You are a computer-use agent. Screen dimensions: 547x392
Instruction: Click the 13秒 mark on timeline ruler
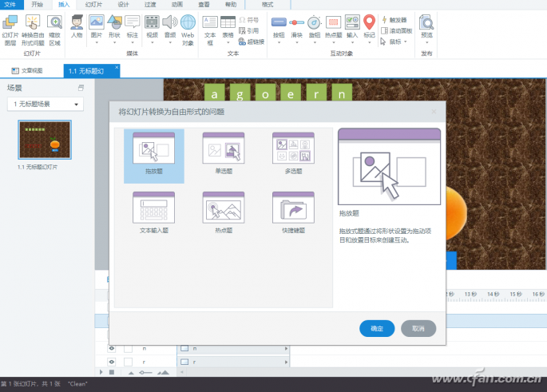470,295
